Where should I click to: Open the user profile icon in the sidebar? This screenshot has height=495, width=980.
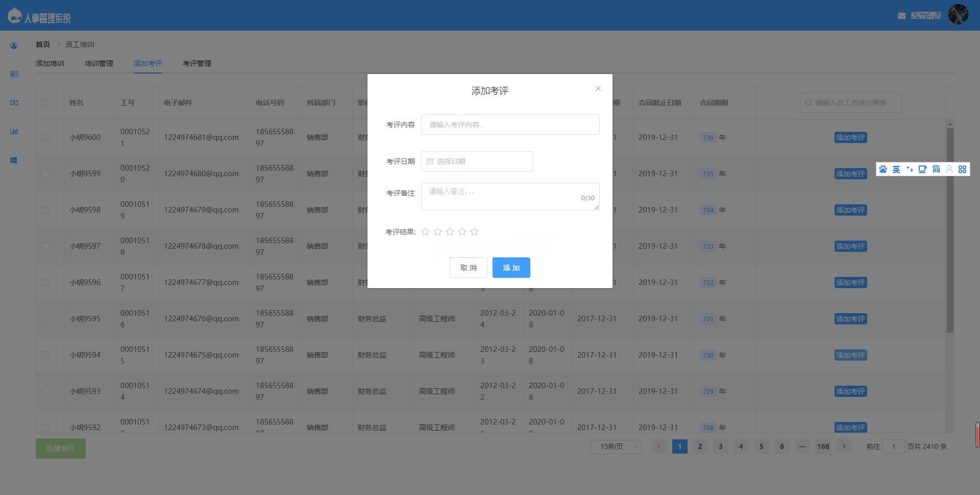tap(14, 45)
